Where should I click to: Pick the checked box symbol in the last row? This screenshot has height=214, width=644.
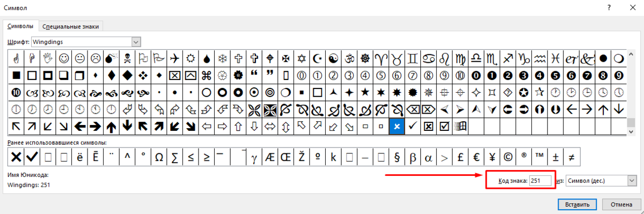444,127
